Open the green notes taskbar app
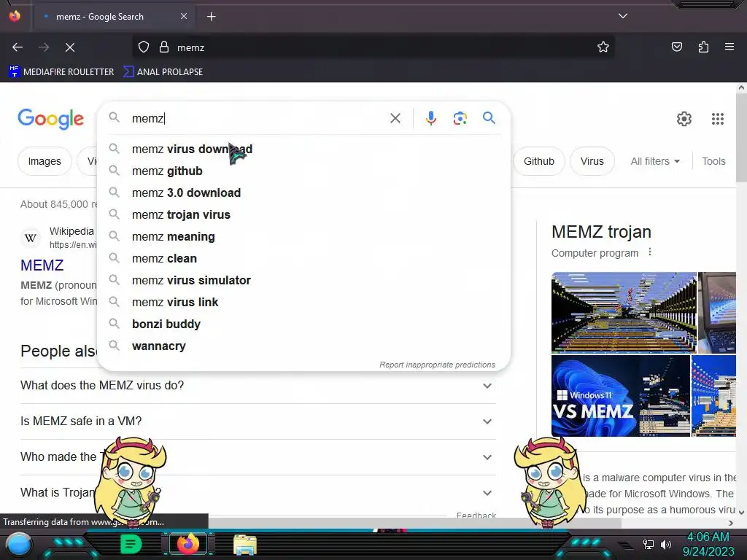Image resolution: width=747 pixels, height=560 pixels. coord(131,544)
